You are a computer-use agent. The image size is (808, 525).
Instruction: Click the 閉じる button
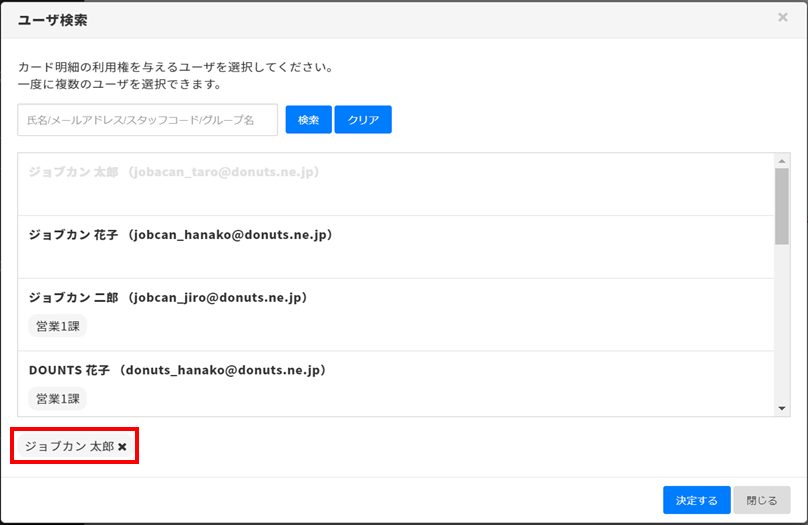coord(762,500)
